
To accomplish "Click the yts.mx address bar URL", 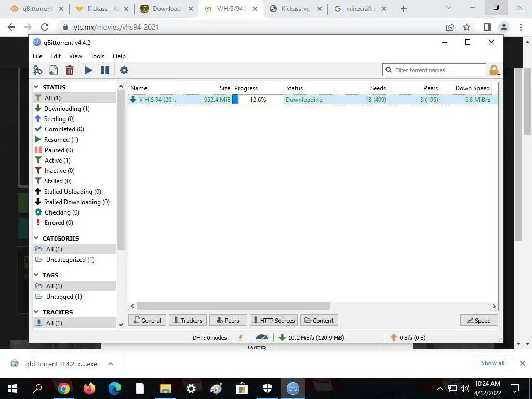I will 116,27.
